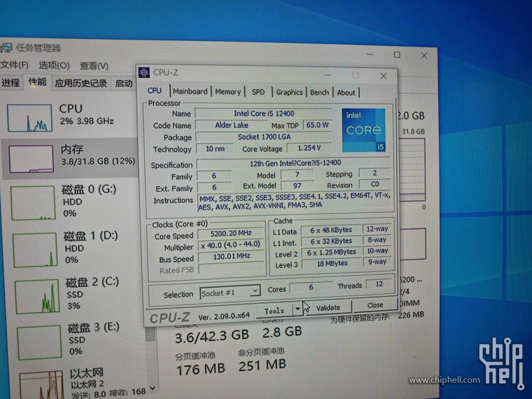Click the Validate button in CPU-Z
This screenshot has width=532, height=399.
pyautogui.click(x=328, y=307)
